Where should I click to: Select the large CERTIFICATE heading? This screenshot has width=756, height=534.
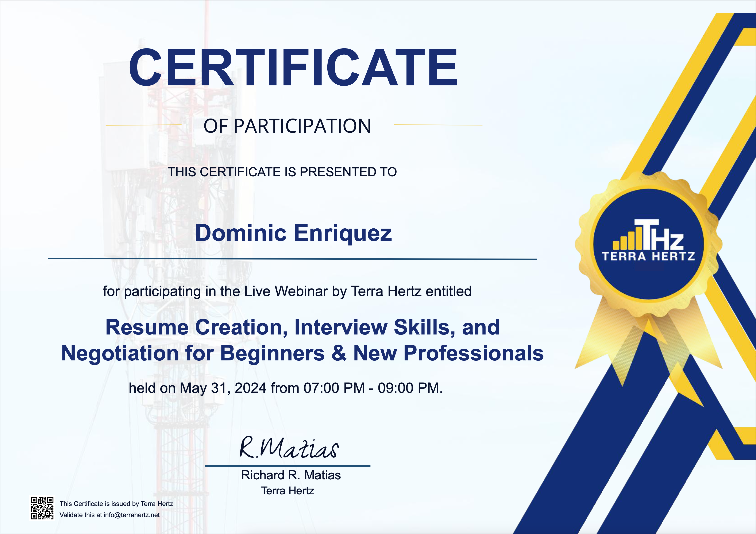click(x=293, y=67)
